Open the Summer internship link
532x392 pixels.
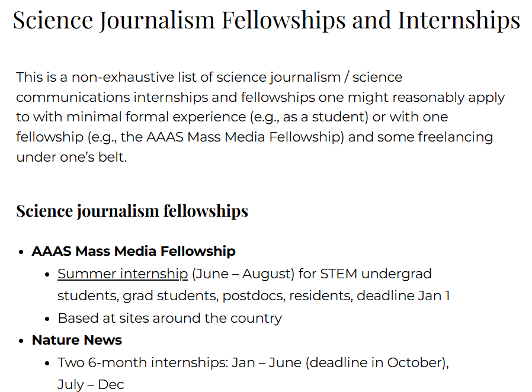tap(122, 274)
